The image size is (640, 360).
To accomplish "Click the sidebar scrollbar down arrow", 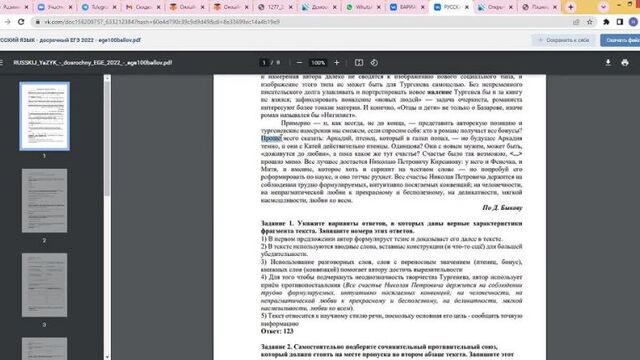I will pos(107,357).
